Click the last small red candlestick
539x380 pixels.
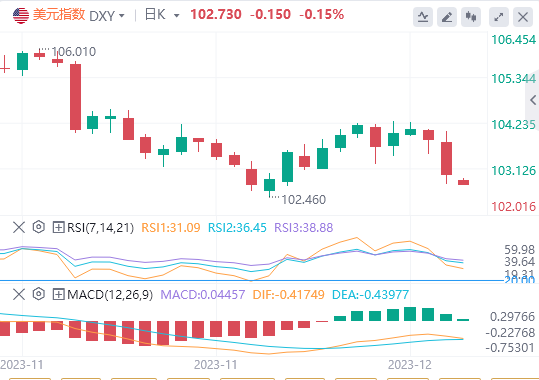click(463, 182)
